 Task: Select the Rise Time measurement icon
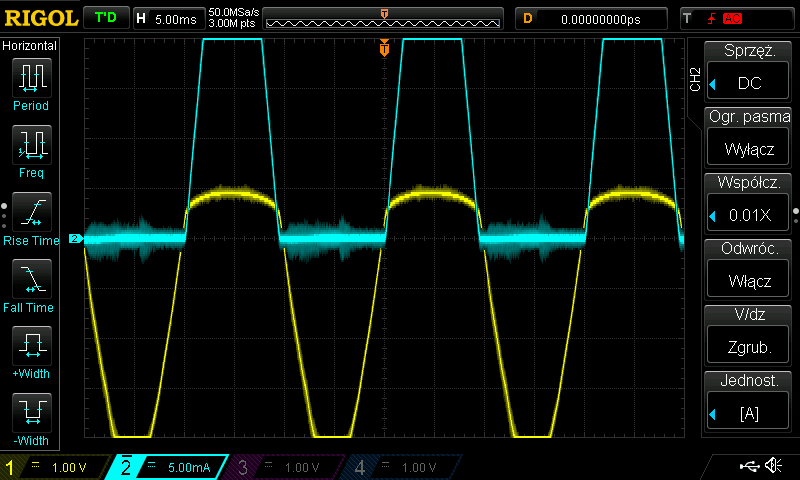[32, 212]
